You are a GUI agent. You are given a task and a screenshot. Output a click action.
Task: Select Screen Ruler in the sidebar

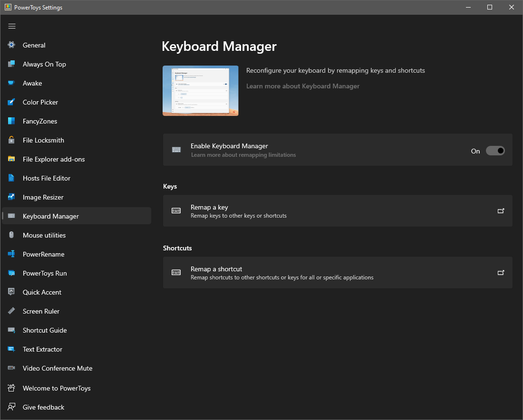[77, 311]
